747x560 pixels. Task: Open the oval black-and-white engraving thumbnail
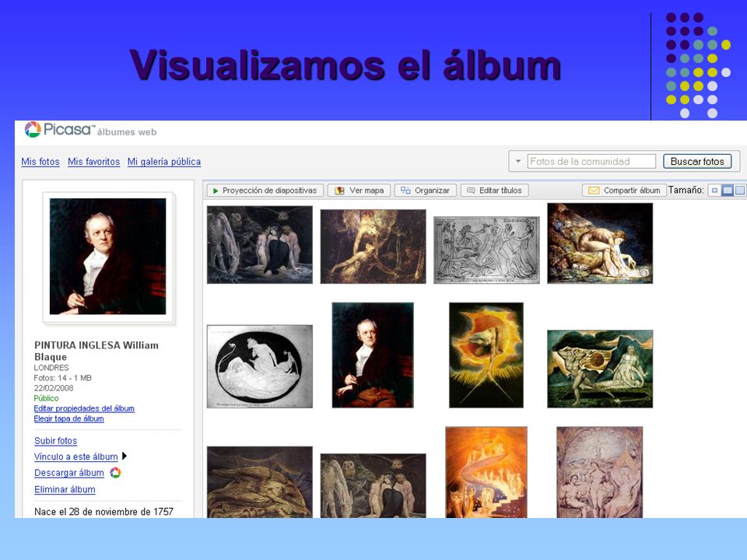pyautogui.click(x=260, y=366)
